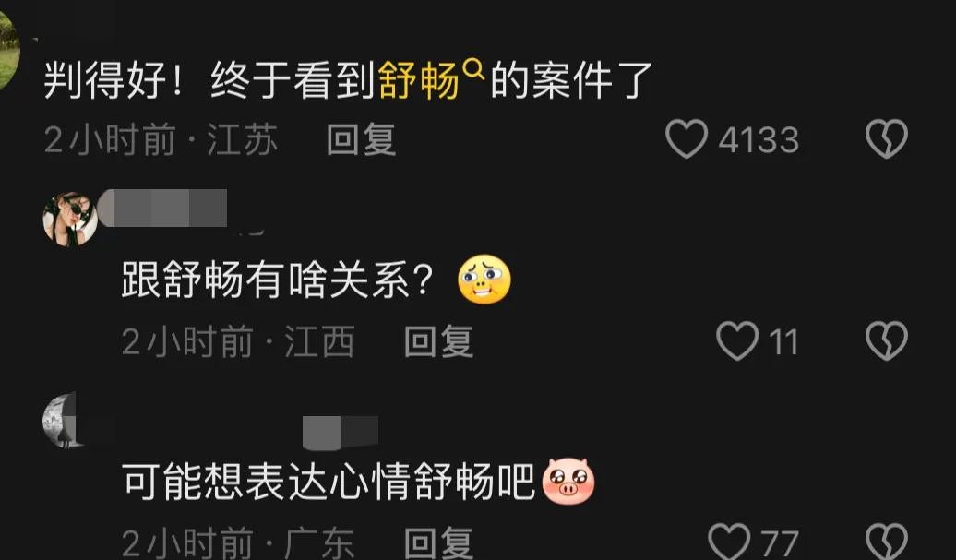Screen dimensions: 956x560
Task: Reply to the top 江苏 comment
Action: click(362, 139)
